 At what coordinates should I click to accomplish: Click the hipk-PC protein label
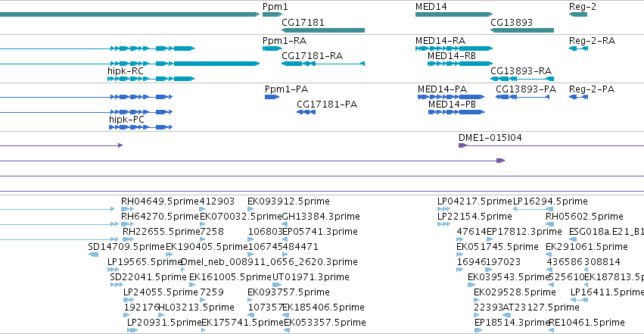pos(126,120)
